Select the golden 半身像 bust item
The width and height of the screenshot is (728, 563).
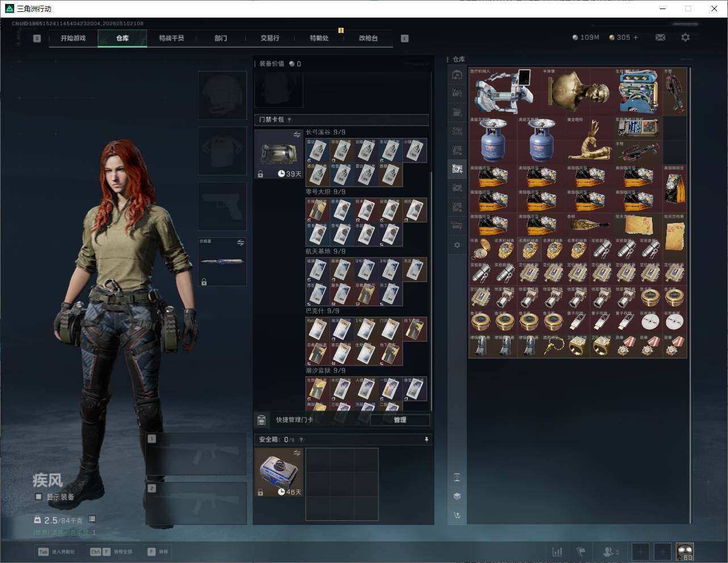578,91
